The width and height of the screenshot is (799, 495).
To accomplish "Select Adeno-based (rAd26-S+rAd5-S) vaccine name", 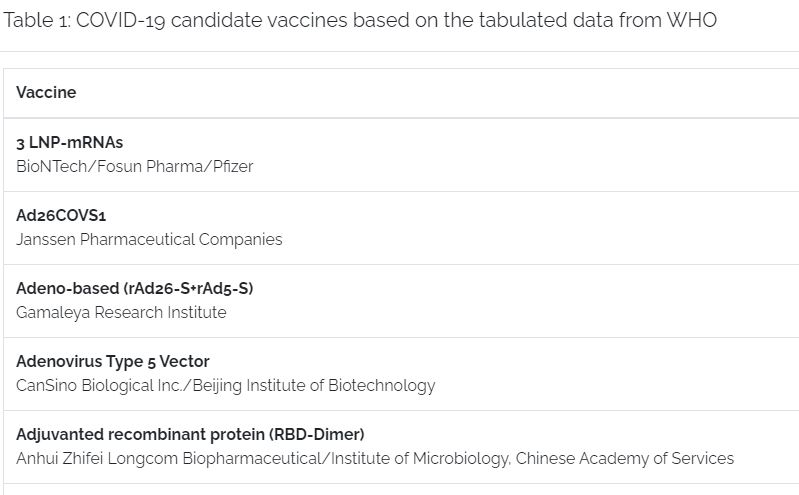I will coord(135,288).
